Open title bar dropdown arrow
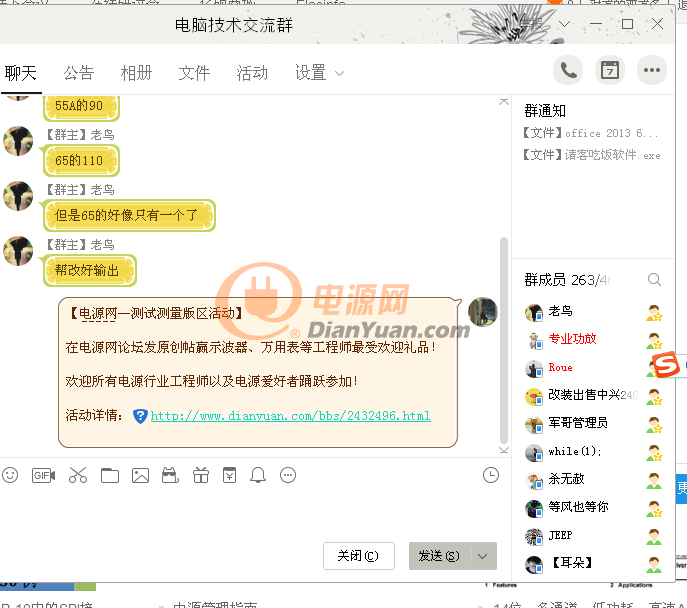The width and height of the screenshot is (687, 608). click(x=564, y=24)
